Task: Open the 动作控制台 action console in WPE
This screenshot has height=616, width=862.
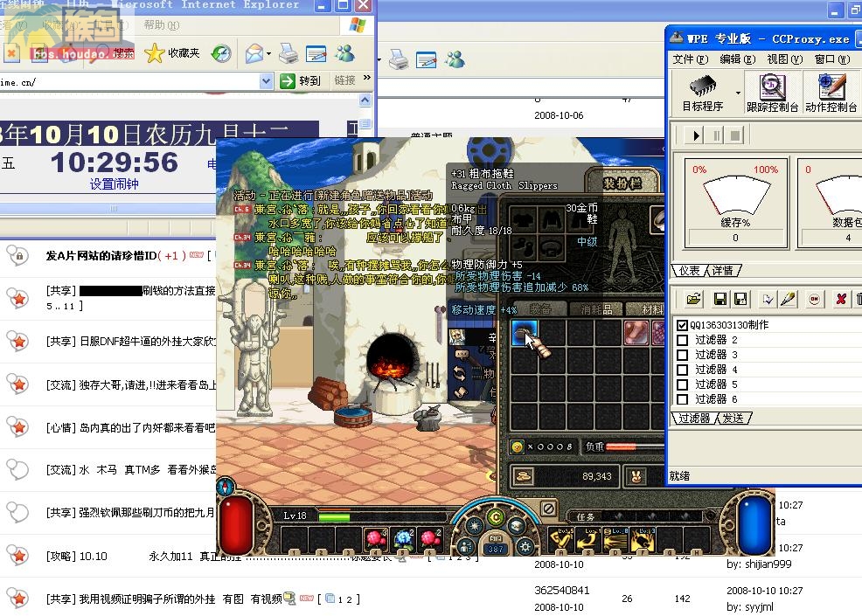Action: coord(831,93)
